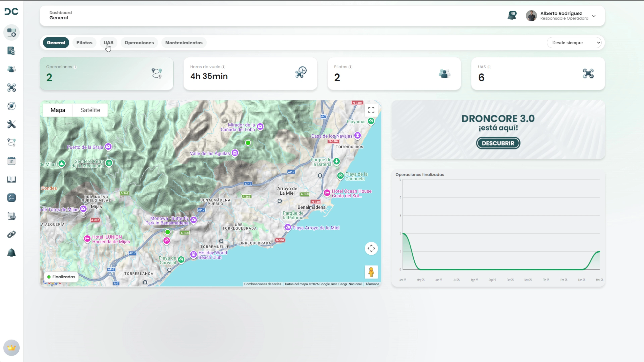Click the info icon beside Pilotos card label

pyautogui.click(x=351, y=67)
